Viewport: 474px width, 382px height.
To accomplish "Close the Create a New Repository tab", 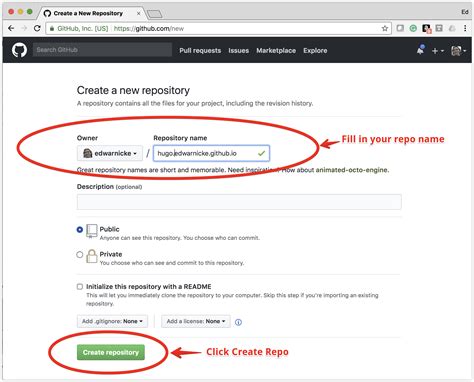I will point(138,13).
